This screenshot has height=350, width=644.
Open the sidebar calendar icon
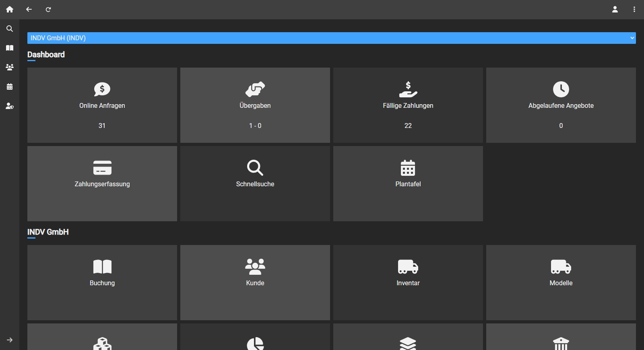(x=10, y=86)
